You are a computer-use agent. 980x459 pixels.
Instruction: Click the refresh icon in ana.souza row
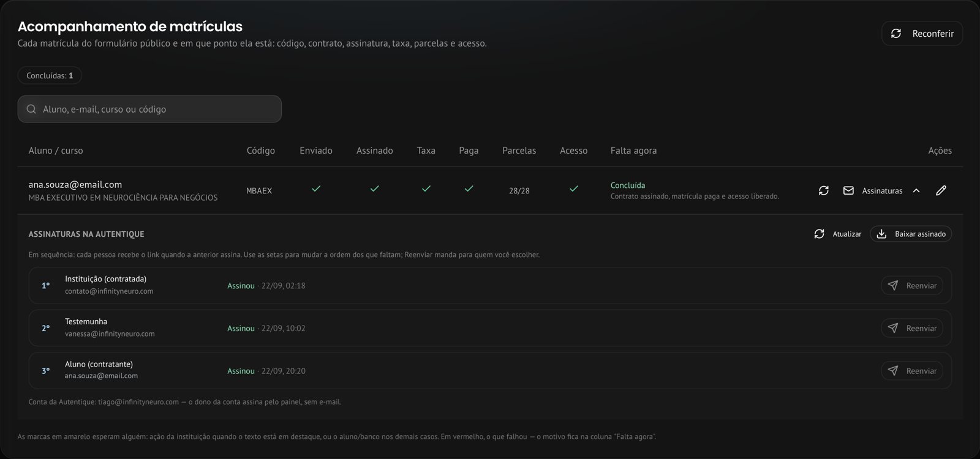(824, 190)
